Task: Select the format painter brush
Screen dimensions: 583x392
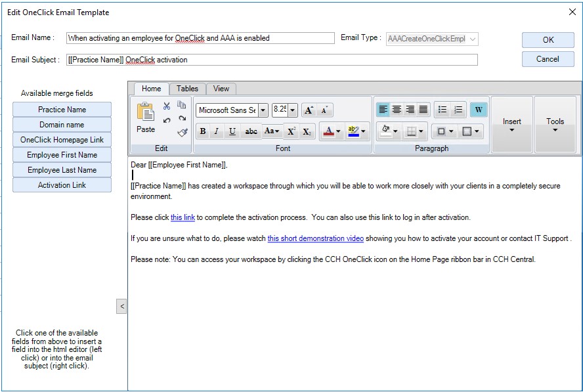Action: (183, 133)
